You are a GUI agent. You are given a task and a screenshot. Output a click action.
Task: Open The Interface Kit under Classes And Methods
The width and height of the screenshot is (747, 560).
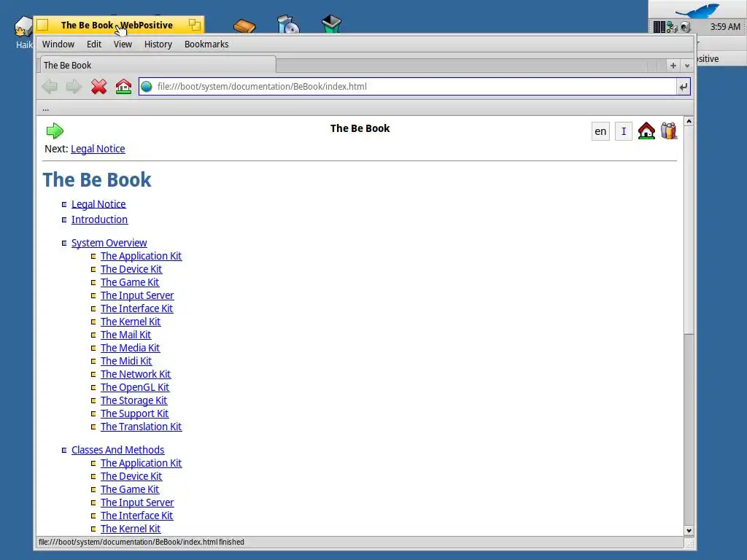pos(136,516)
